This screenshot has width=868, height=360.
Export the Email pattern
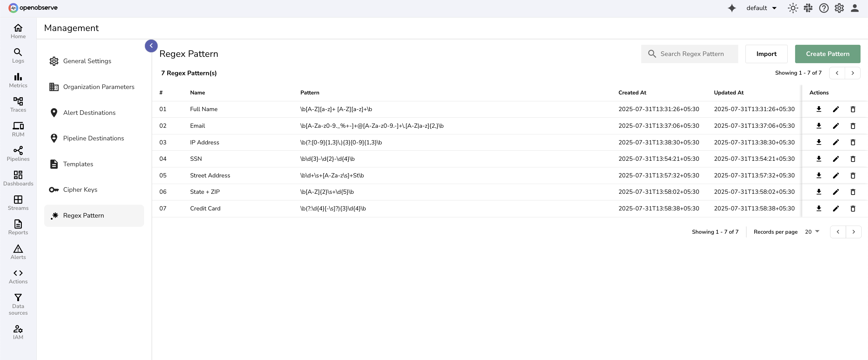[x=819, y=126]
